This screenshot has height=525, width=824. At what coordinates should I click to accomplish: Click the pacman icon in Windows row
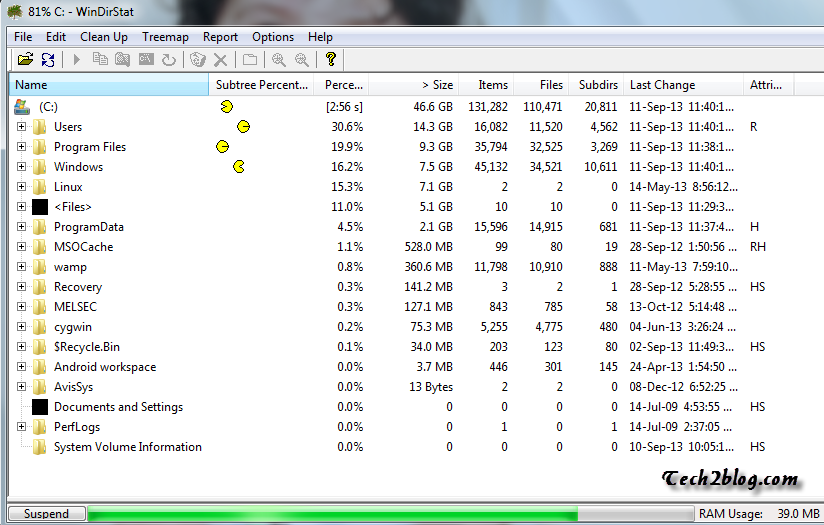[239, 167]
